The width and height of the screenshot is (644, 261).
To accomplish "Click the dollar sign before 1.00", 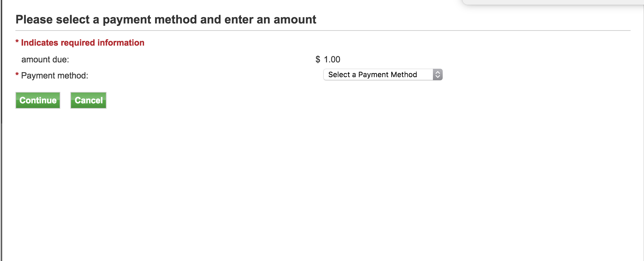I will point(318,59).
